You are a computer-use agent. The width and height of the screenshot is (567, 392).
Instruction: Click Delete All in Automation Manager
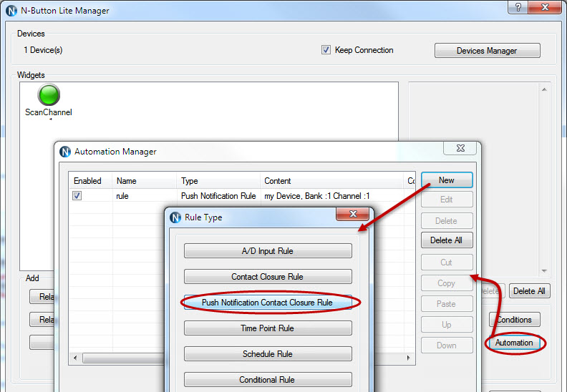(447, 240)
